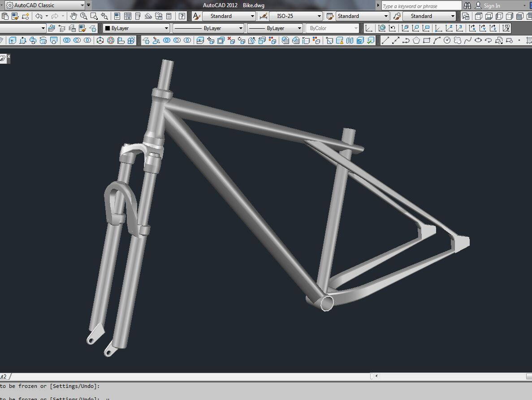Close the viewport panel with the x
This screenshot has height=400, width=532.
(9, 57)
